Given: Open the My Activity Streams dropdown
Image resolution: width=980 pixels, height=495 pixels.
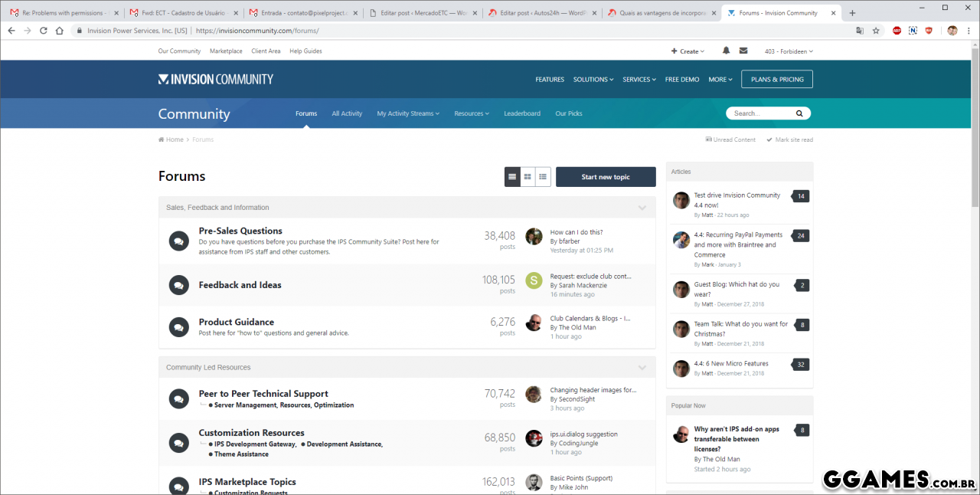Looking at the screenshot, I should click(x=407, y=113).
